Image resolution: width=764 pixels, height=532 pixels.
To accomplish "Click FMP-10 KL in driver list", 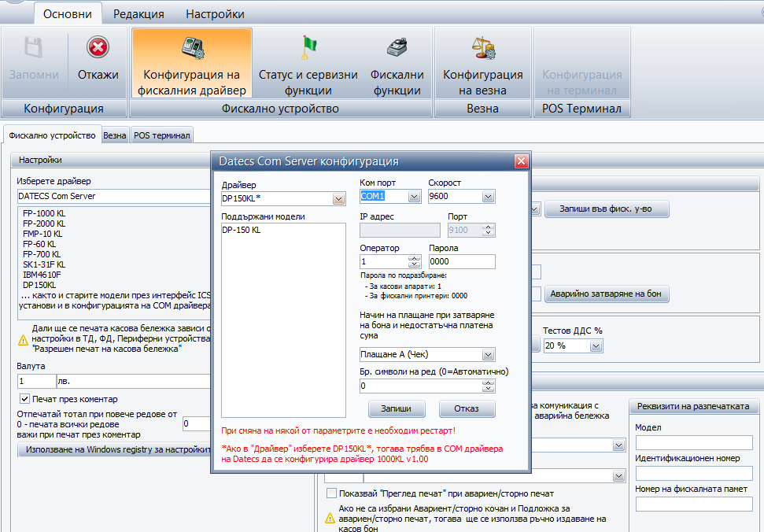I will click(x=42, y=234).
